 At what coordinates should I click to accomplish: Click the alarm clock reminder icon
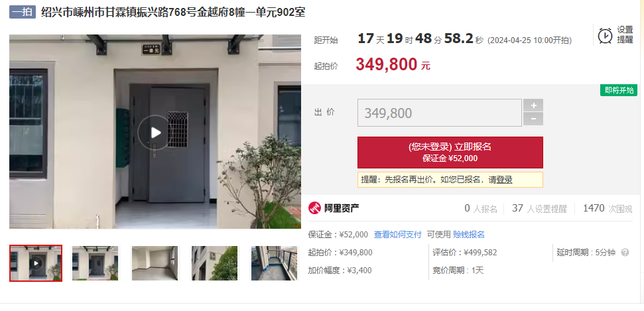click(605, 36)
